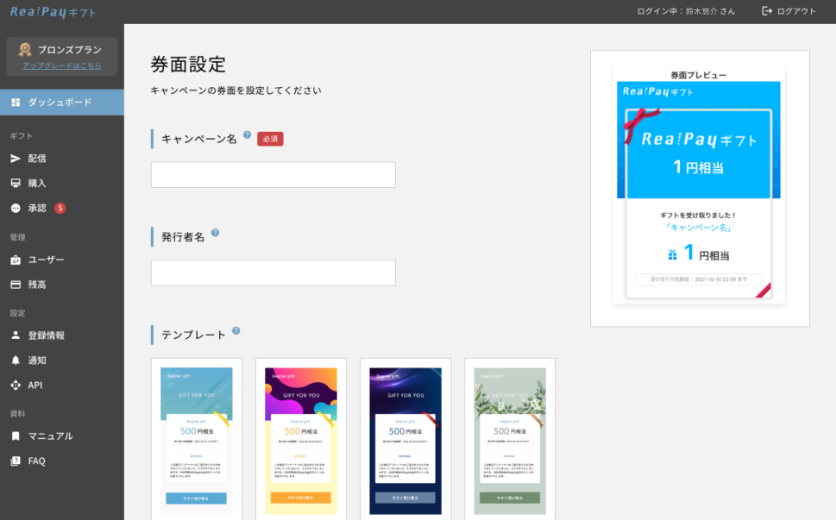This screenshot has height=520, width=836.
Task: Click the 券面設定 page heading
Action: (188, 65)
